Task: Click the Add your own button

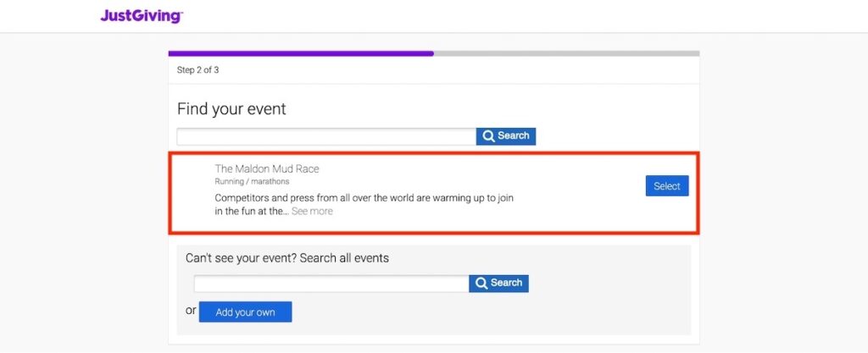Action: click(245, 312)
